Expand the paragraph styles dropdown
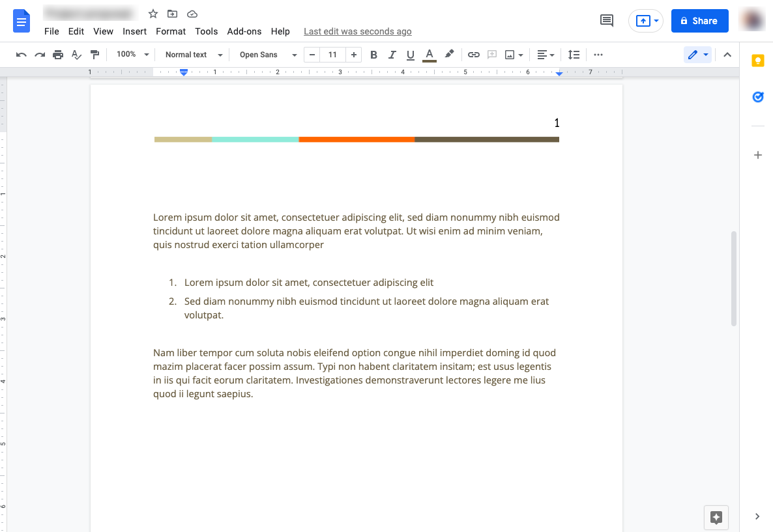The width and height of the screenshot is (773, 532). pos(192,55)
